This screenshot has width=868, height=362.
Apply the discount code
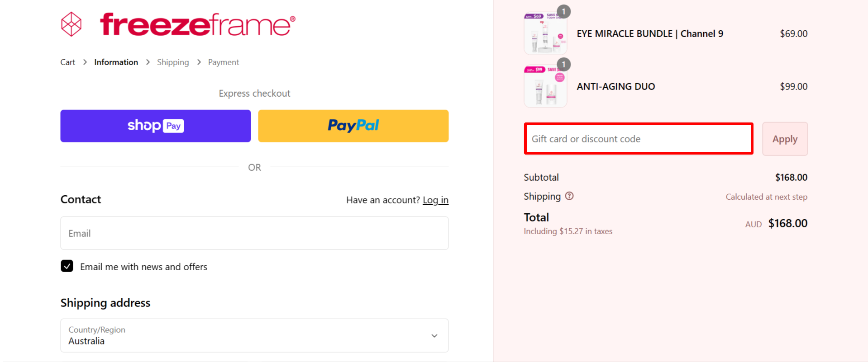[784, 139]
